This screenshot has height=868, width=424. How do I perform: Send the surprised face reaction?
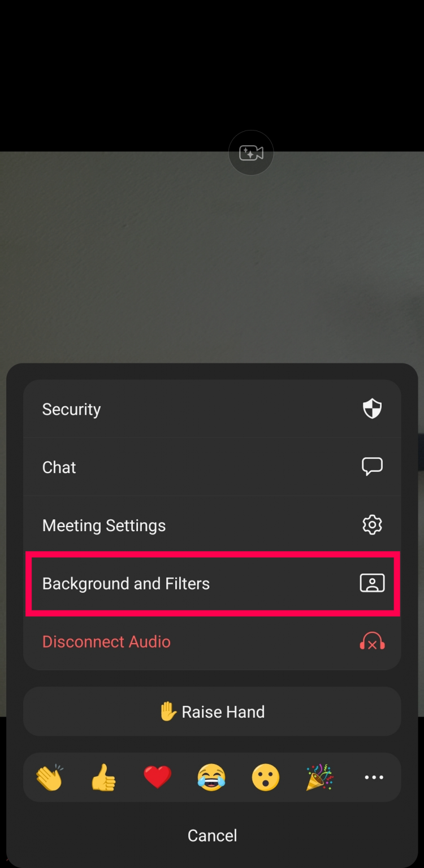coord(265,777)
